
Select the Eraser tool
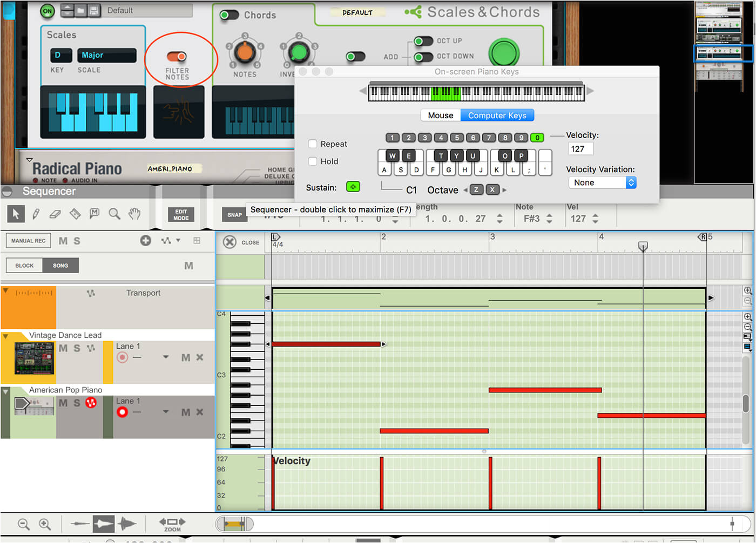click(x=55, y=214)
